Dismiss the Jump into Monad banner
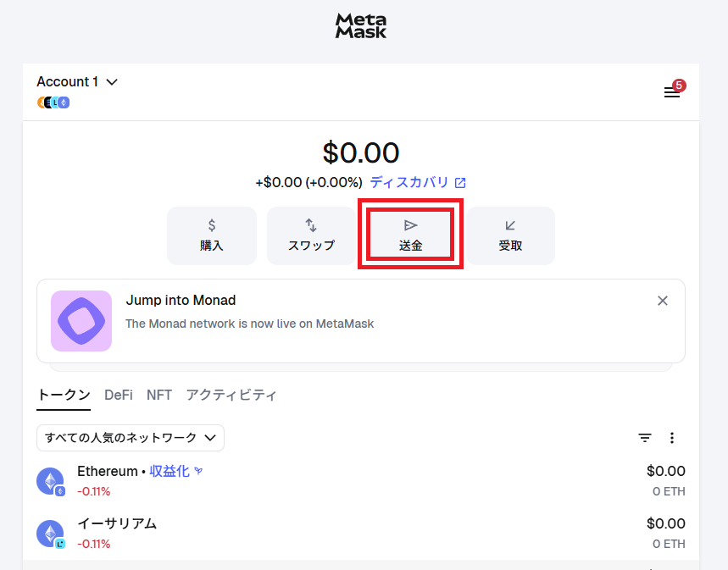 point(663,301)
